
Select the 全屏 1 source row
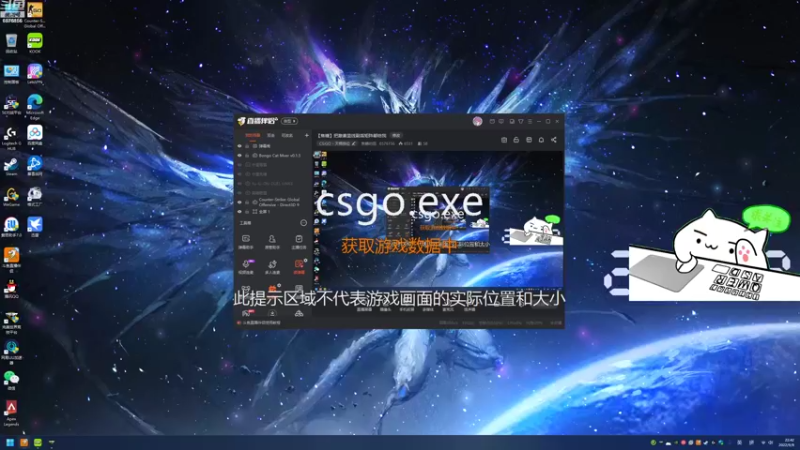coord(273,211)
